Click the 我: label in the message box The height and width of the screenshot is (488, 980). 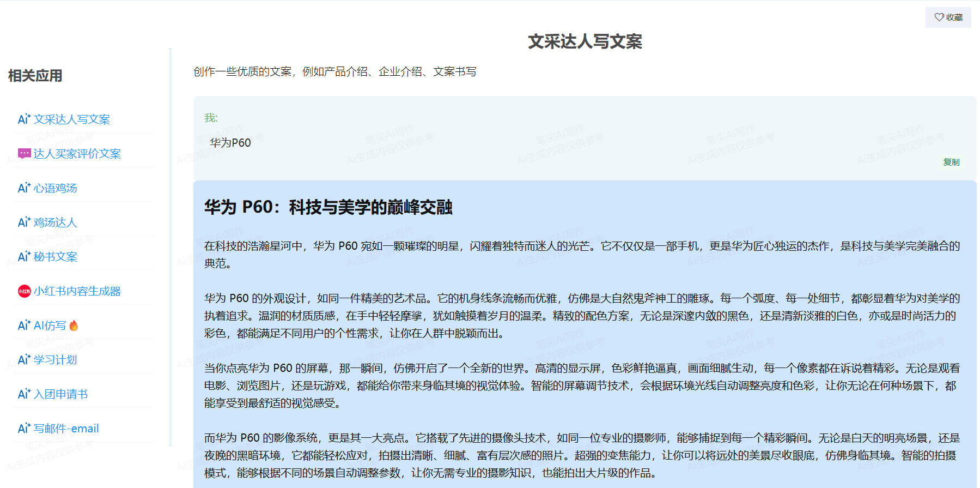click(x=211, y=118)
